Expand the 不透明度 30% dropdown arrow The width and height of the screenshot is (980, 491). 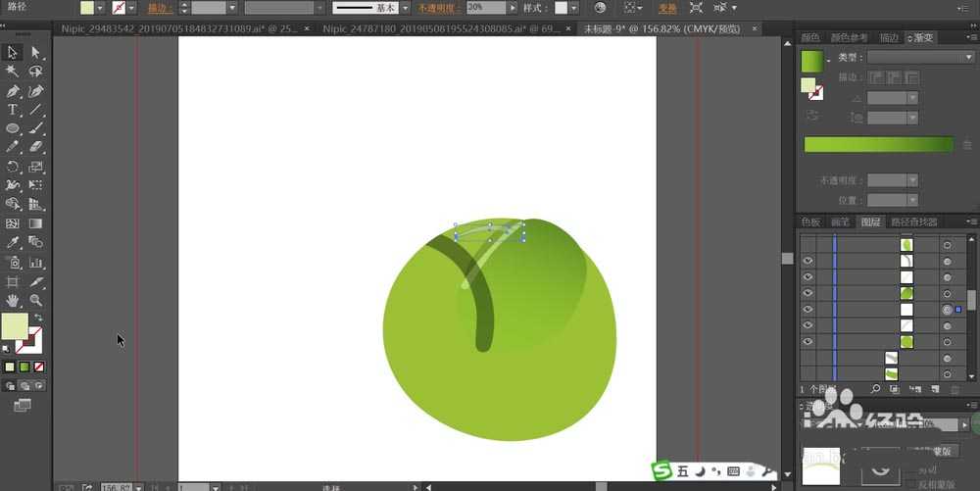coord(512,7)
